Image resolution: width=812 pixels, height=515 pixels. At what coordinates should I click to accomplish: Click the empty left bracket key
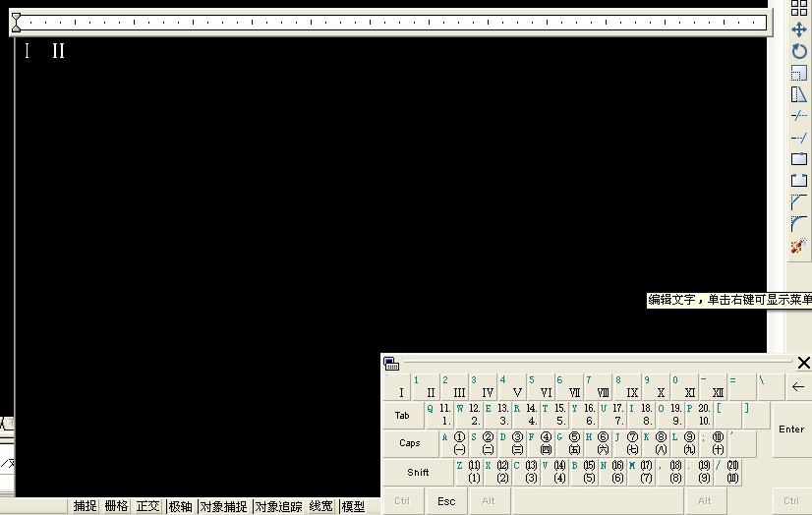point(727,415)
